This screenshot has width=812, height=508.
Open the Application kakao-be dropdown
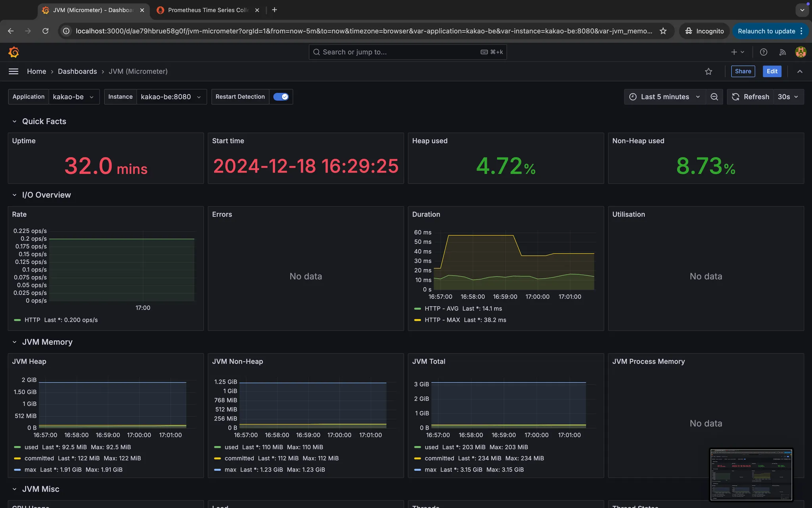click(74, 97)
